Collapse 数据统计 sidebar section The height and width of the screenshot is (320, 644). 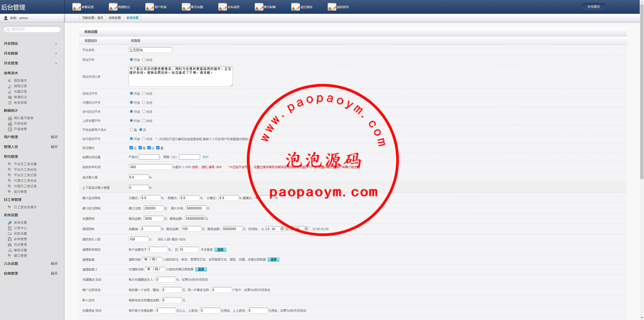56,111
